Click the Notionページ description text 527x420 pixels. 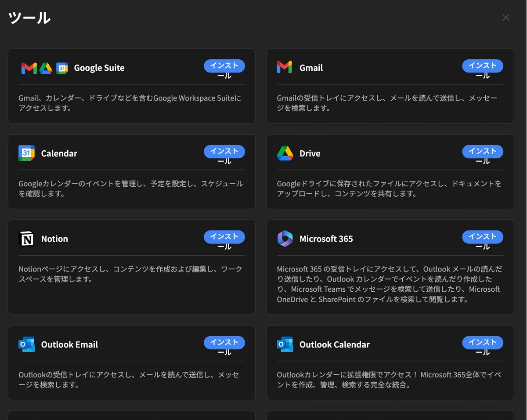coord(130,274)
